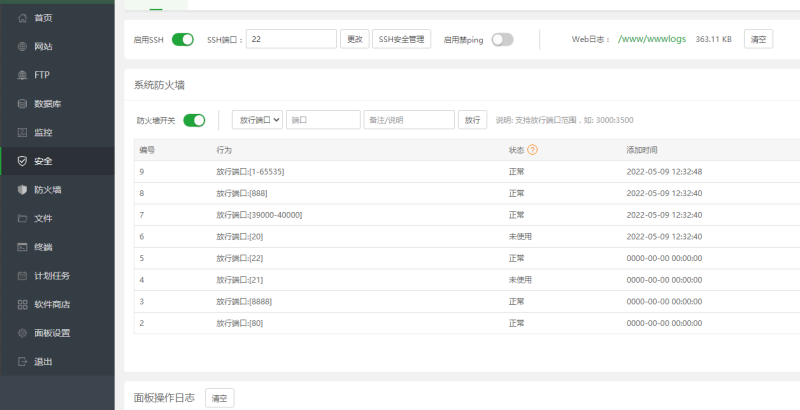This screenshot has height=410, width=800.
Task: Click 清空 button next to Web日志 size
Action: click(758, 39)
